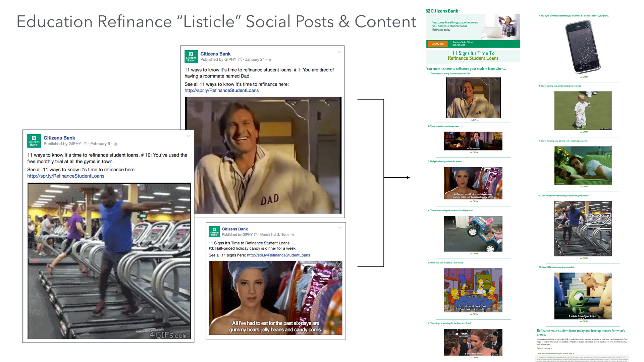Click the Dad GIF on landing page item 1

click(x=473, y=98)
